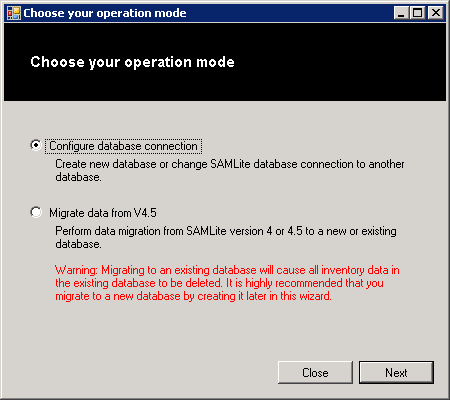Viewport: 450px width, 400px height.
Task: Click the red 'Warning: Migrating to an existing' line
Action: [x=227, y=270]
